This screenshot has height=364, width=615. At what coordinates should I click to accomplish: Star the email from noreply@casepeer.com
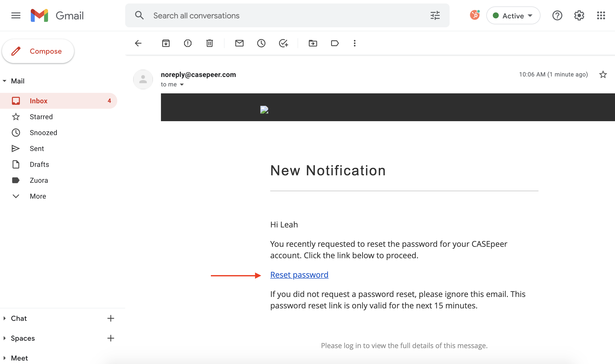tap(603, 74)
